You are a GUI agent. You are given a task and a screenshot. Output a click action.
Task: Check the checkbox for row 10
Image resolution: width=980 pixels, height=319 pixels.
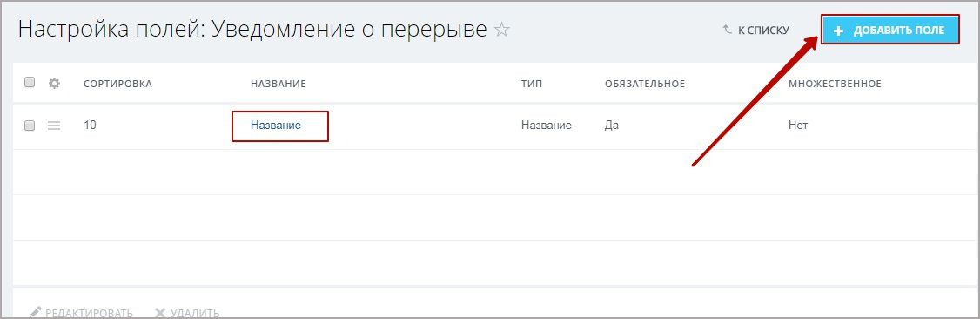(30, 126)
